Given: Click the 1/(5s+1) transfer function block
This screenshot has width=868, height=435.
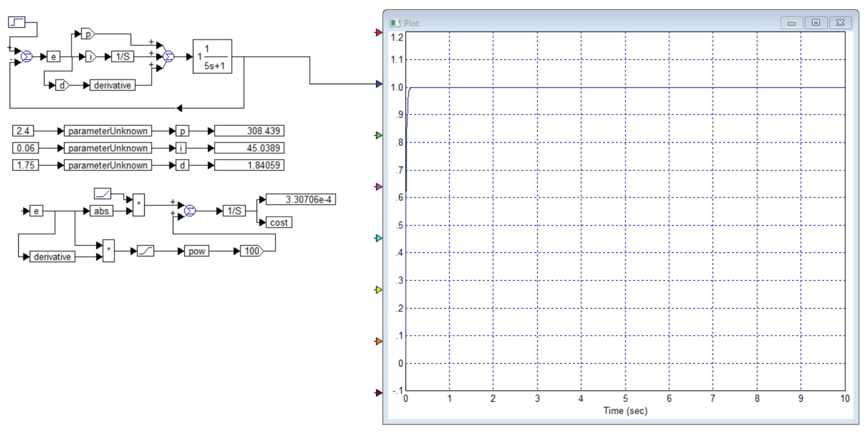Looking at the screenshot, I should 212,57.
